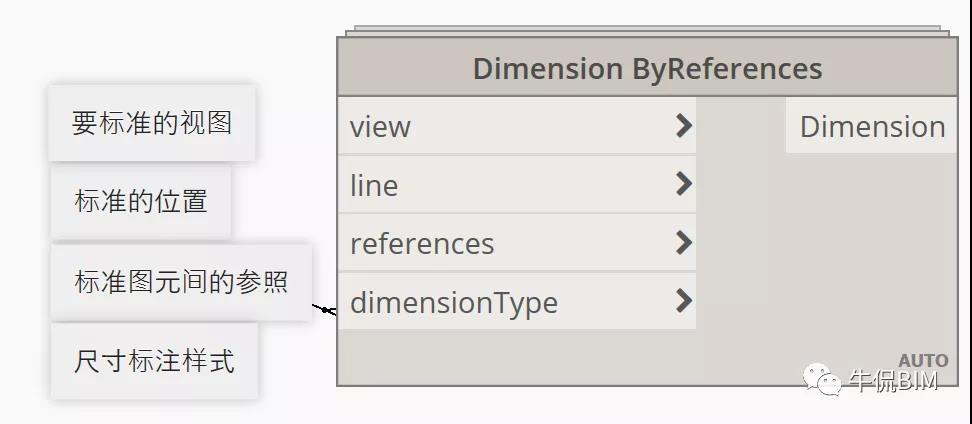
Task: Click the chevron arrow beside the line port
Action: point(684,184)
